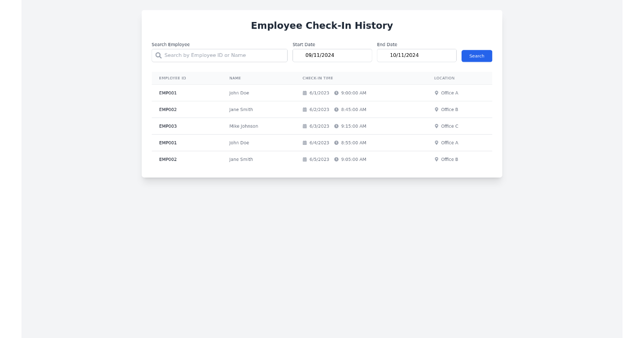Select the End Date field showing 10/11/2024

coord(416,55)
